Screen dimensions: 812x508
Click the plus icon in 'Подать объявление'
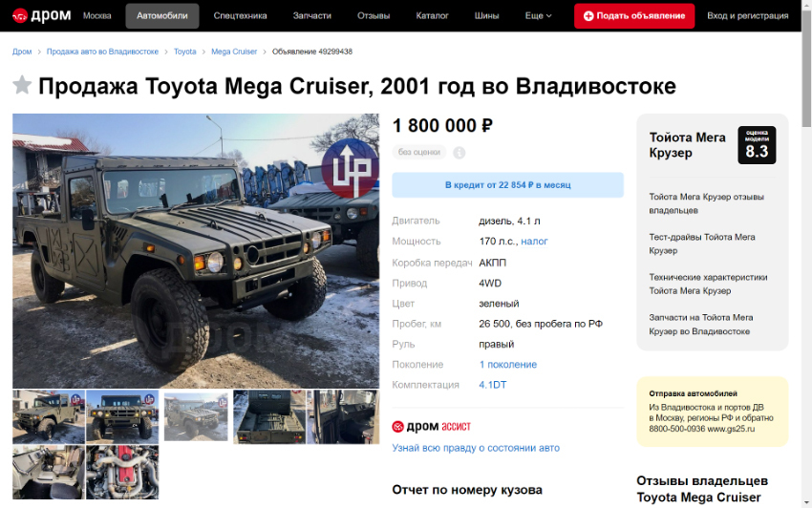click(x=588, y=16)
